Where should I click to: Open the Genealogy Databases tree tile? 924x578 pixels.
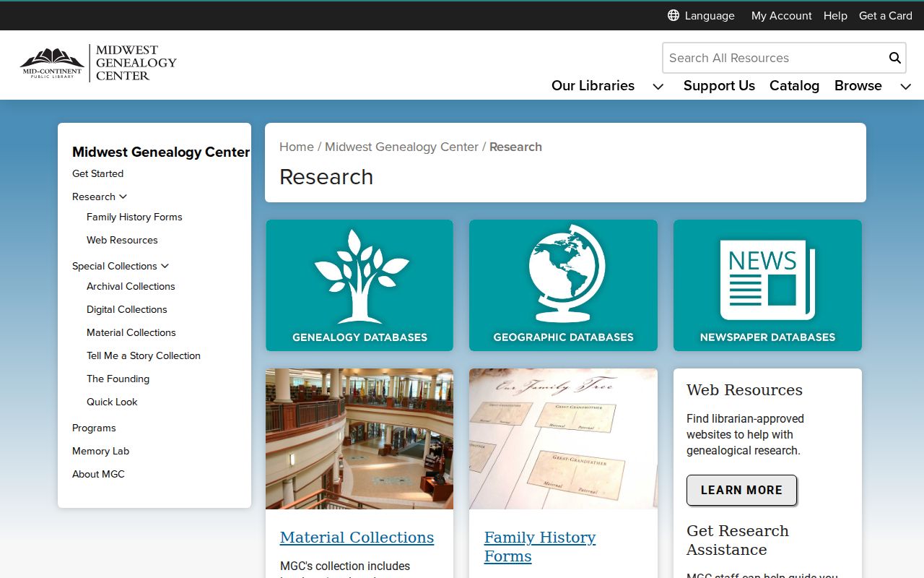359,285
